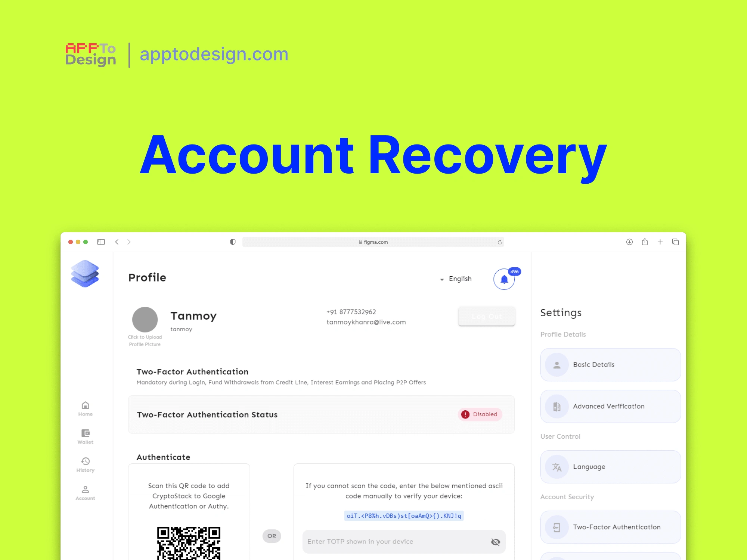Image resolution: width=747 pixels, height=560 pixels.
Task: Toggle the TOTP password visibility eye icon
Action: (x=496, y=542)
